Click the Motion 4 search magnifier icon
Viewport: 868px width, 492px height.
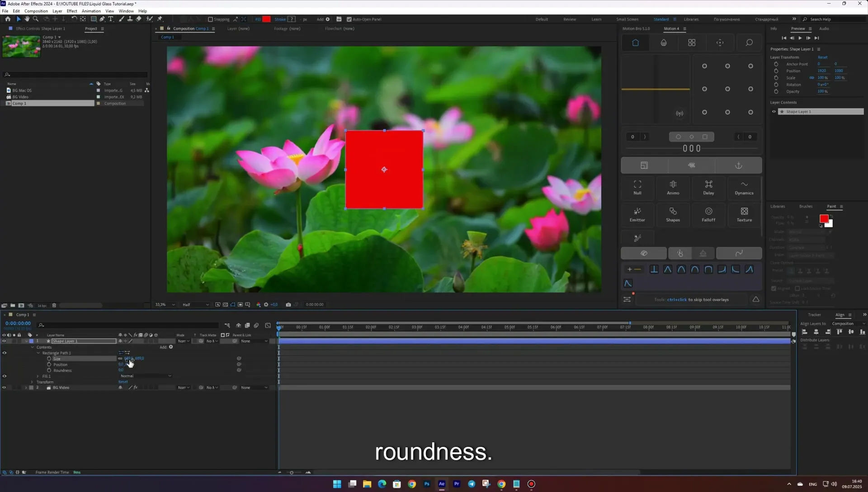pos(749,43)
